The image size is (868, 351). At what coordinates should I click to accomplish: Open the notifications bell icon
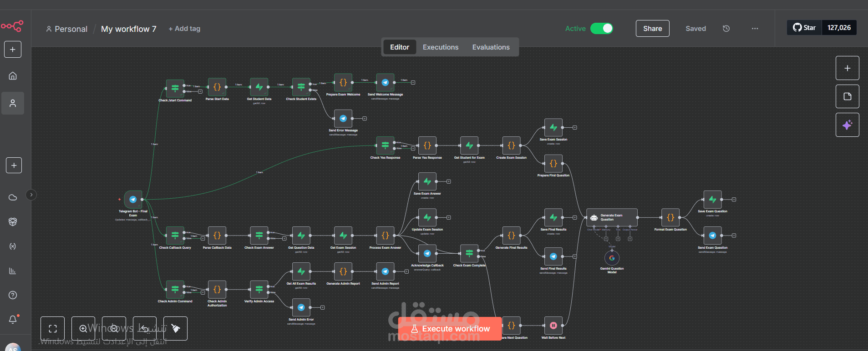[13, 319]
